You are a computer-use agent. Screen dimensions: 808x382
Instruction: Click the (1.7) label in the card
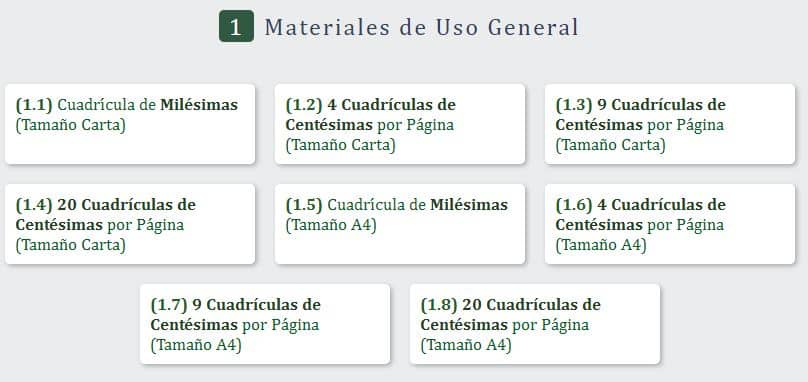(x=169, y=305)
